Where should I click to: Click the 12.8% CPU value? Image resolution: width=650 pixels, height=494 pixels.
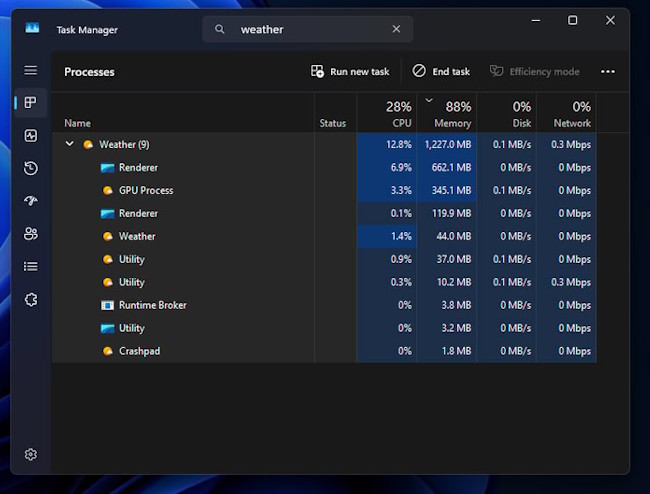point(399,145)
